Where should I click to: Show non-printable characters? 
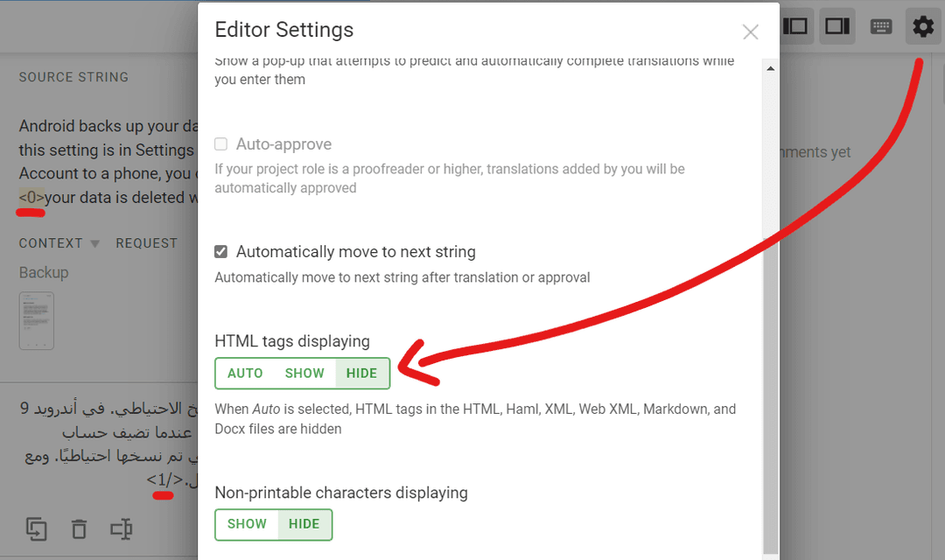(247, 524)
